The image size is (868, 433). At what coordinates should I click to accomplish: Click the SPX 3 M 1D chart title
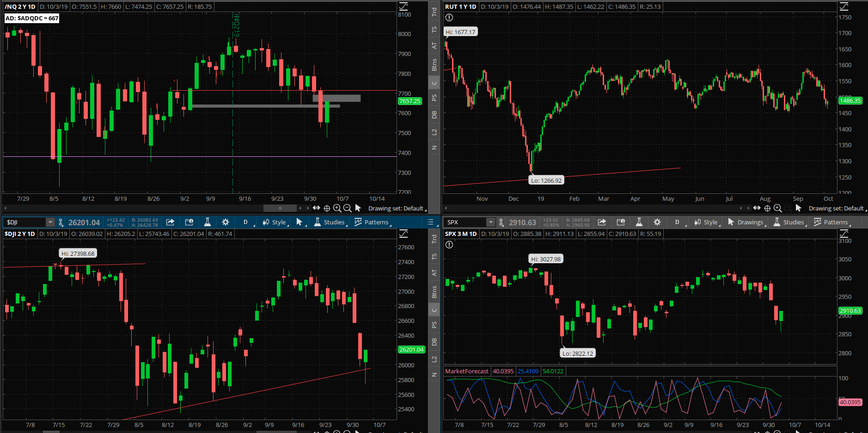click(x=461, y=234)
